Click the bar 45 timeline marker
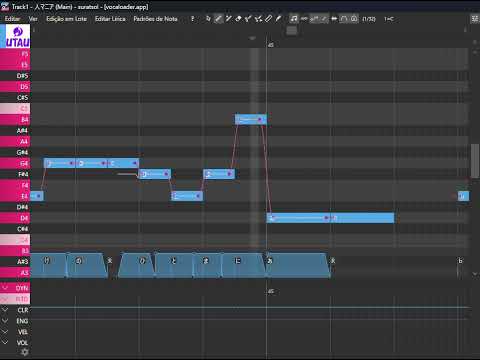The image size is (480, 360). point(270,45)
